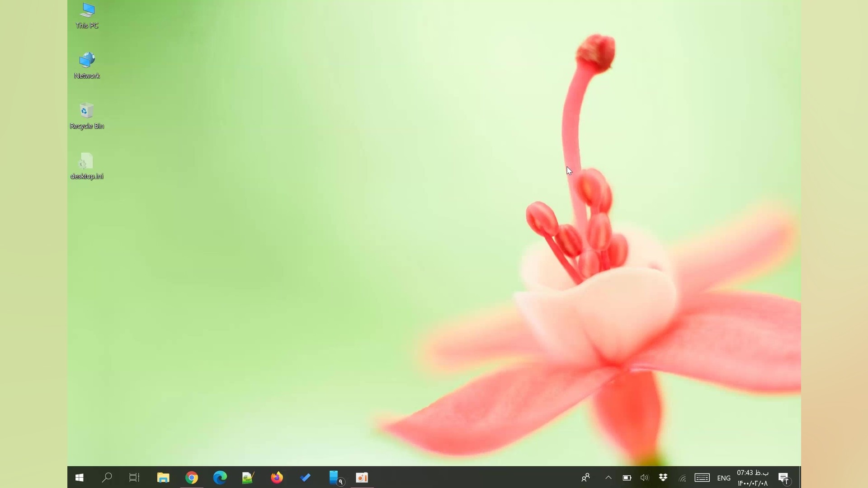
Task: Select the Network desktop icon
Action: pos(87,66)
